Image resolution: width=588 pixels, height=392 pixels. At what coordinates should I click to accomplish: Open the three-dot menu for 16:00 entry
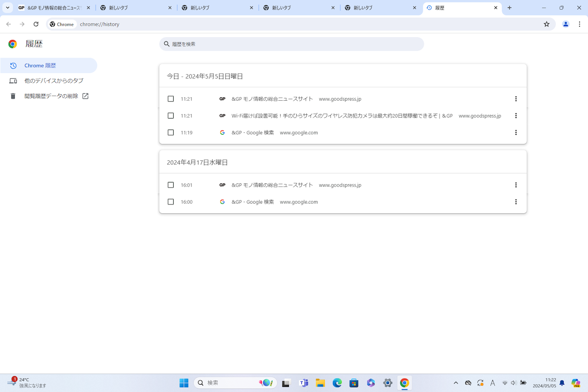pos(516,202)
